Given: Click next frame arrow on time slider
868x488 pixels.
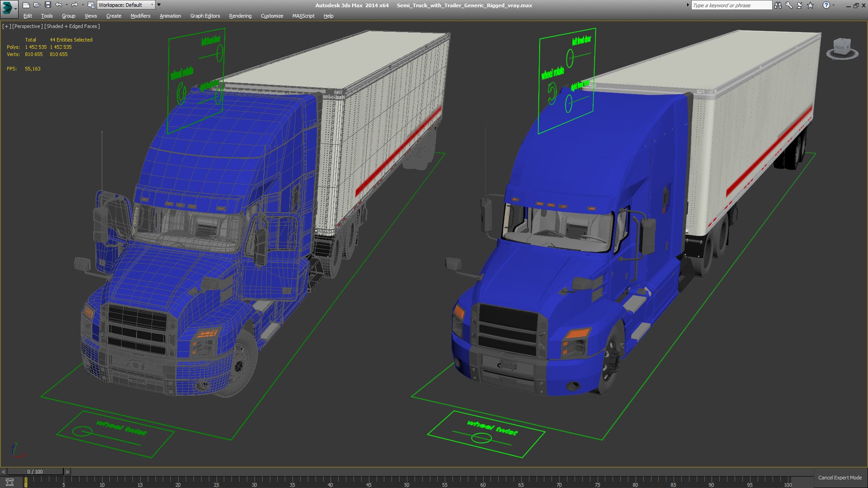Looking at the screenshot, I should pyautogui.click(x=67, y=472).
